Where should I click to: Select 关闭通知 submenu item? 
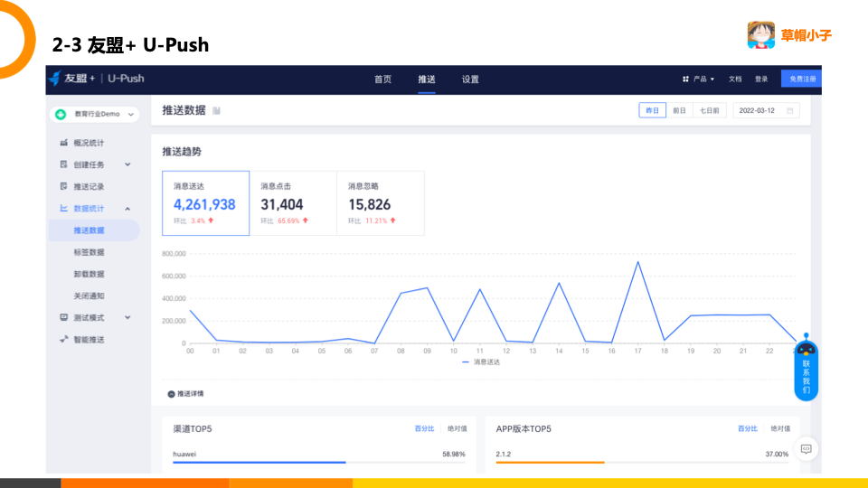click(89, 296)
